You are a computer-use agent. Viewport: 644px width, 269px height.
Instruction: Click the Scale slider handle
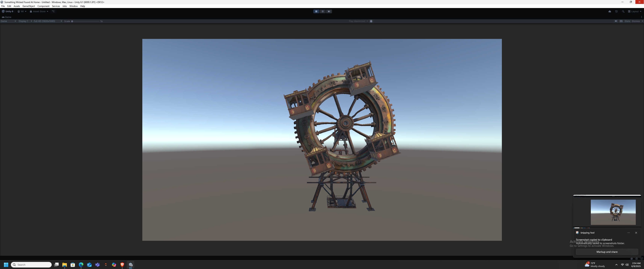72,21
